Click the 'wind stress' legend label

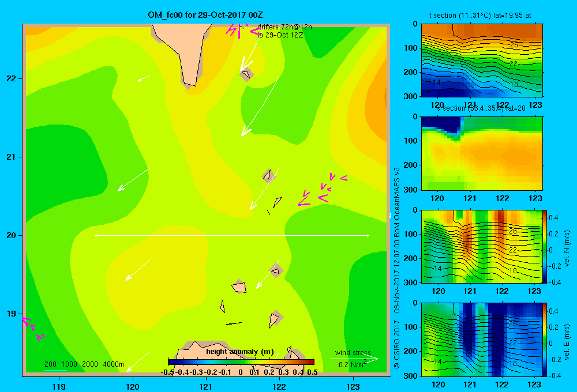click(x=353, y=352)
